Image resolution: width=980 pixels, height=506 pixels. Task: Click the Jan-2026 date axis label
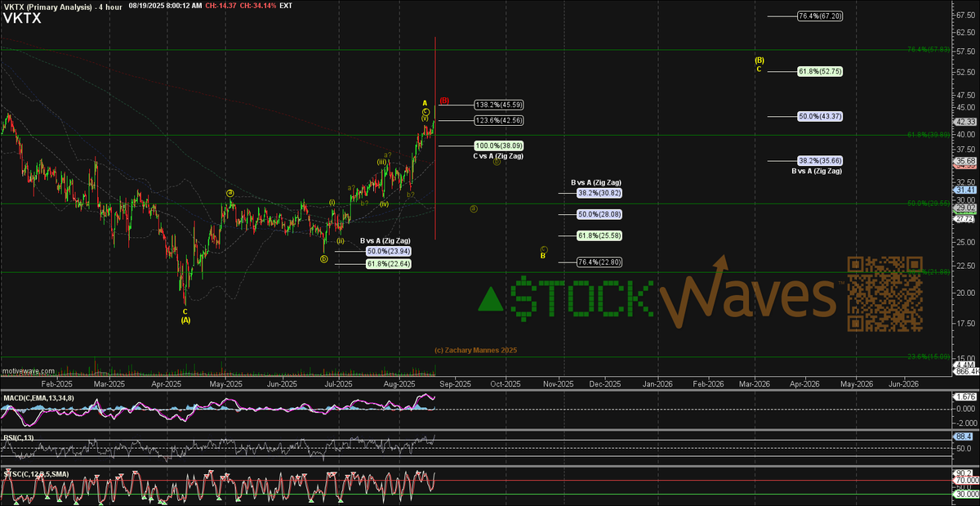[657, 383]
